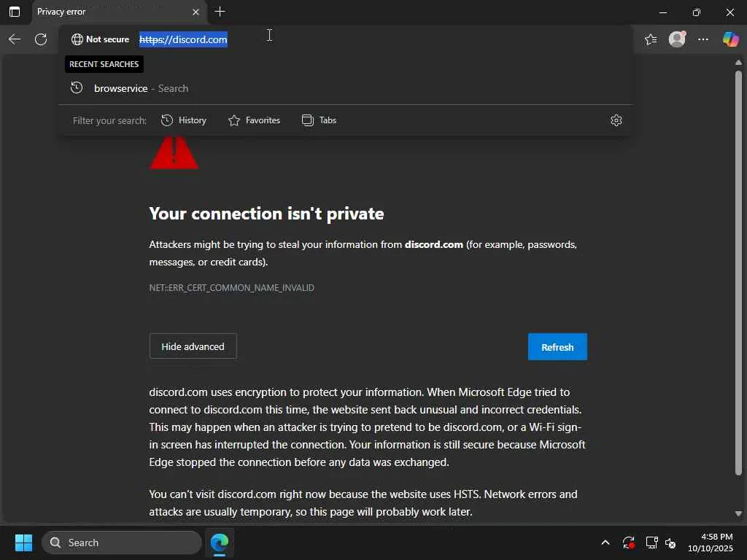Click the RECENT SEARCHES label
747x560 pixels.
tap(104, 64)
